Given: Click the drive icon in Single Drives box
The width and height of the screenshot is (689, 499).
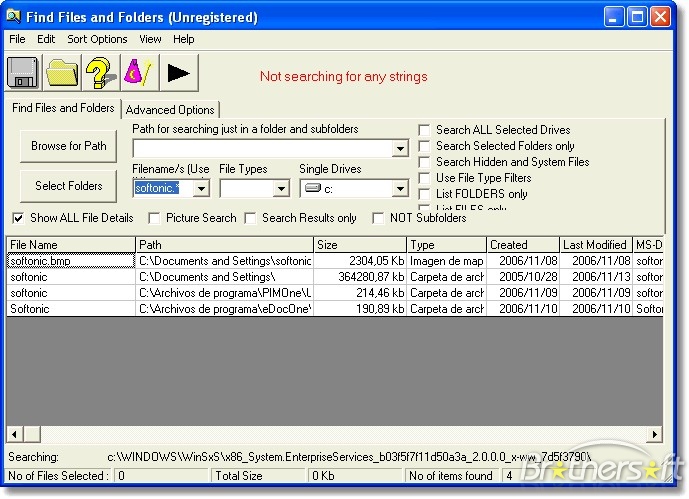Looking at the screenshot, I should point(312,188).
